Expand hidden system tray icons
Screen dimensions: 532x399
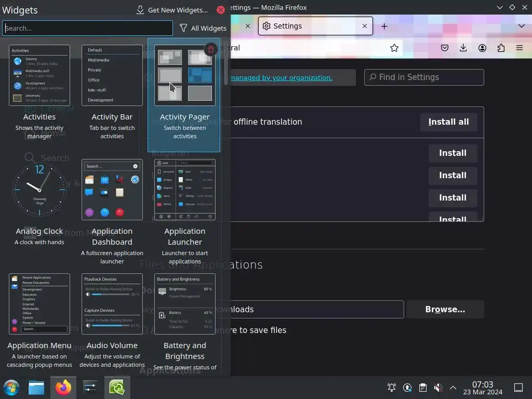click(x=453, y=388)
